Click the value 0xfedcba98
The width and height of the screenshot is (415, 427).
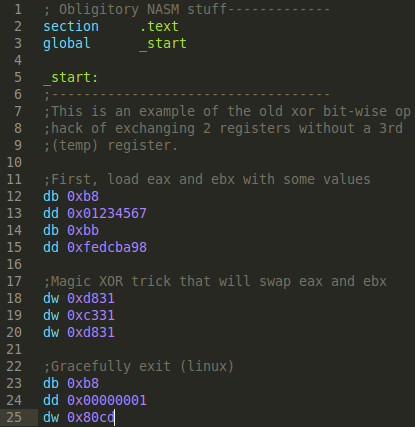(107, 247)
